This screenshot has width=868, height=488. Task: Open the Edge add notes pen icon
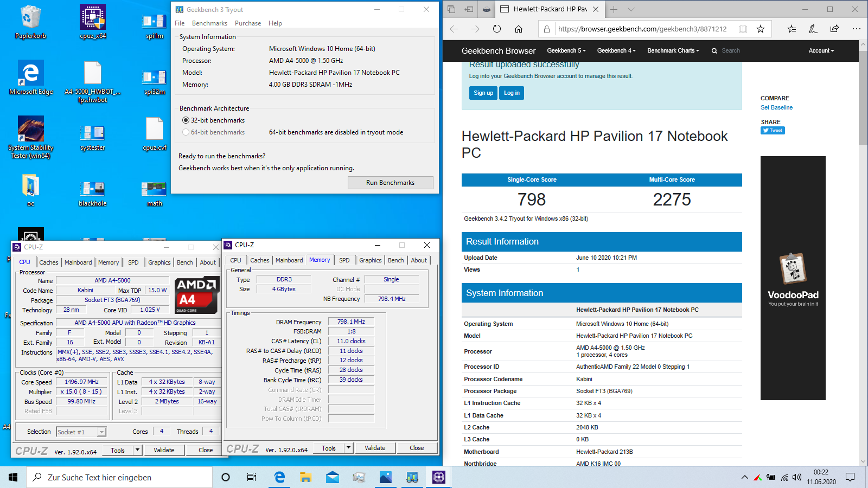point(813,29)
